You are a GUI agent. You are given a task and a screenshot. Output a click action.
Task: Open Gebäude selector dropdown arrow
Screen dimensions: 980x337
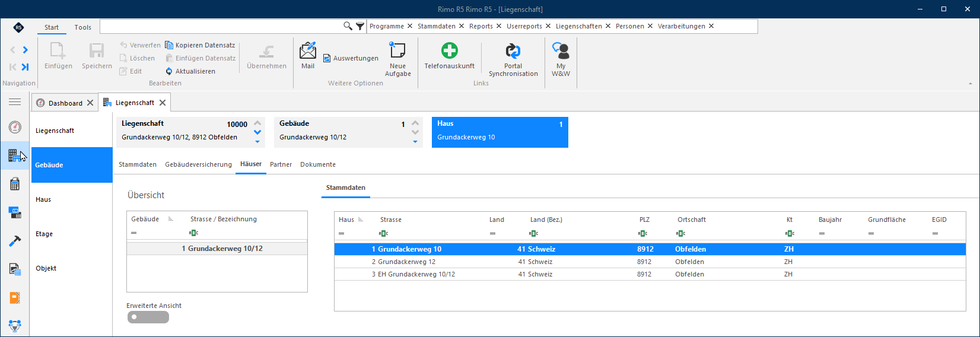click(415, 142)
